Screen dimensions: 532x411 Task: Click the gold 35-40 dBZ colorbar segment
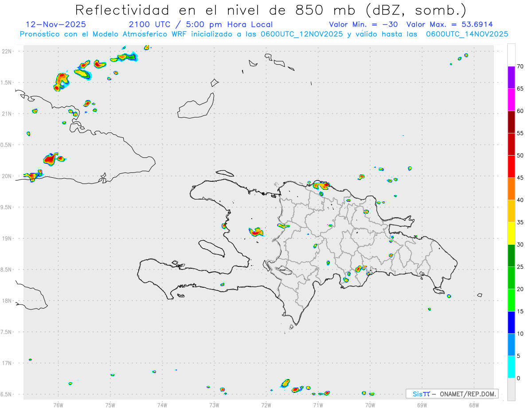click(x=511, y=211)
